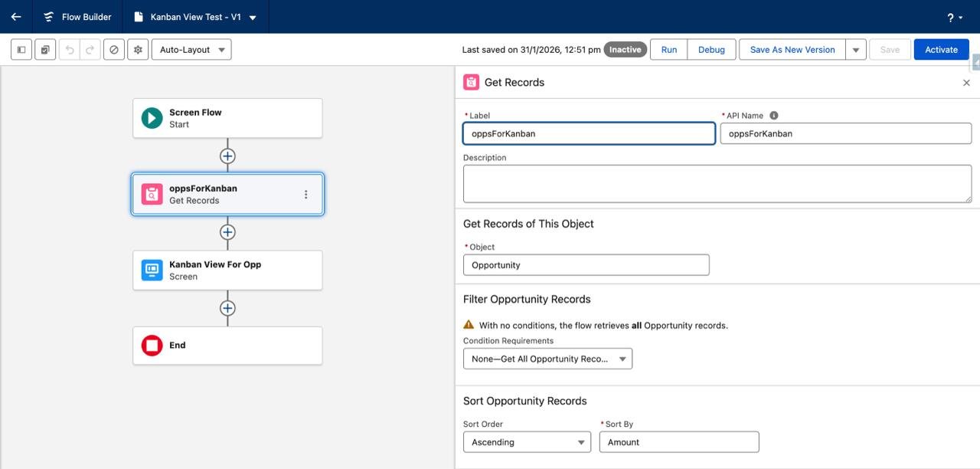Screen dimensions: 980x469
Task: Open the oppsForKanban element actions menu
Action: coord(305,194)
